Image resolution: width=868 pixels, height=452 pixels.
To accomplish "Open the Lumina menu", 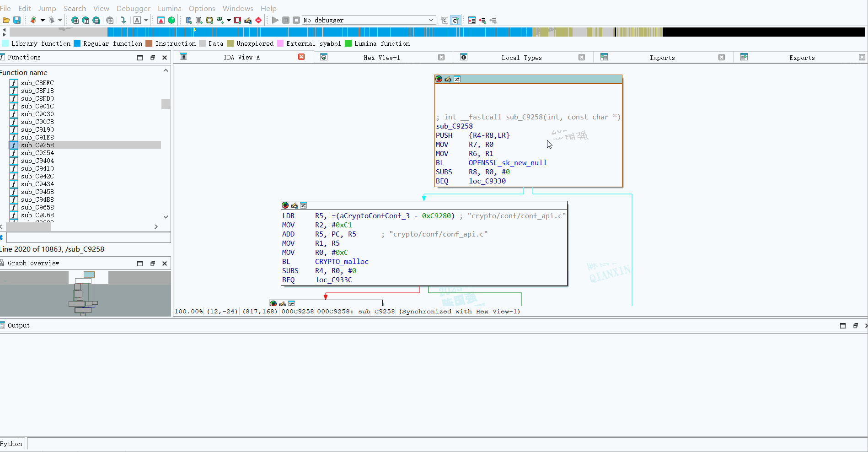I will pyautogui.click(x=169, y=8).
